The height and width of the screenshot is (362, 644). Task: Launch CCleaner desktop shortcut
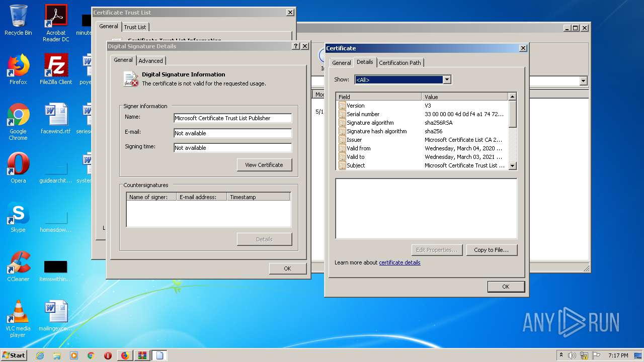point(18,266)
